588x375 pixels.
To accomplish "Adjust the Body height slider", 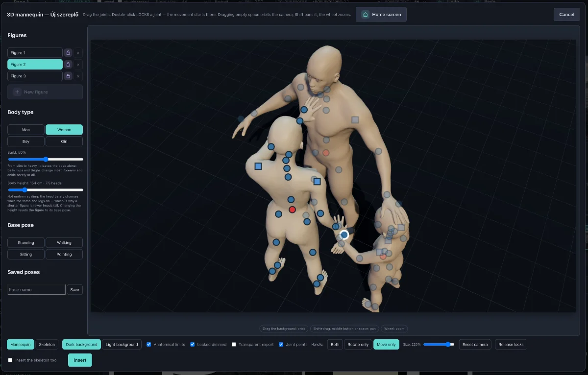I will [45, 189].
